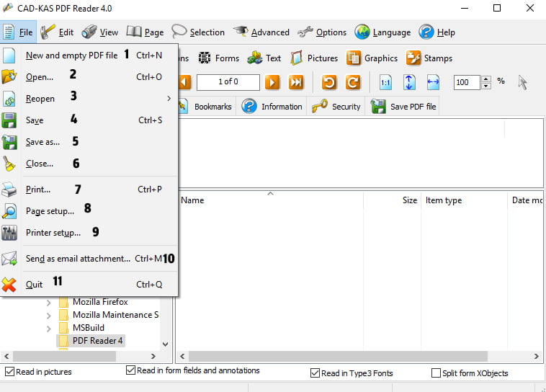Click the red X Quit icon
Image resolution: width=546 pixels, height=392 pixels.
pos(9,285)
